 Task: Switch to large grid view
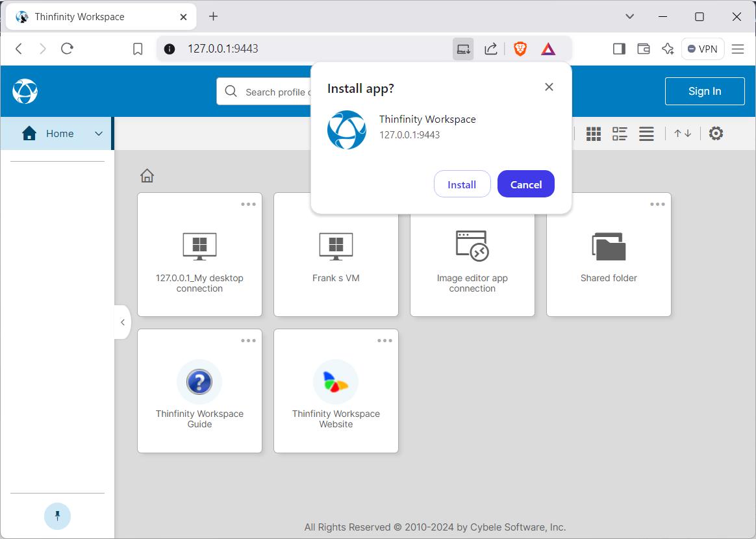[x=594, y=134]
